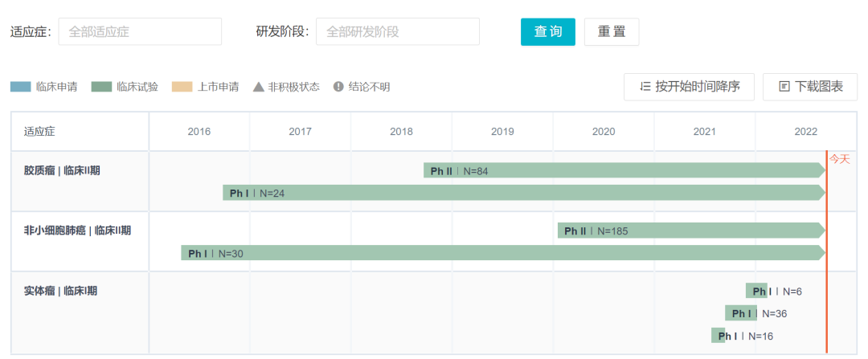868x359 pixels.
Task: Select the 胶质瘤 Ph I N=24 bar
Action: point(522,193)
